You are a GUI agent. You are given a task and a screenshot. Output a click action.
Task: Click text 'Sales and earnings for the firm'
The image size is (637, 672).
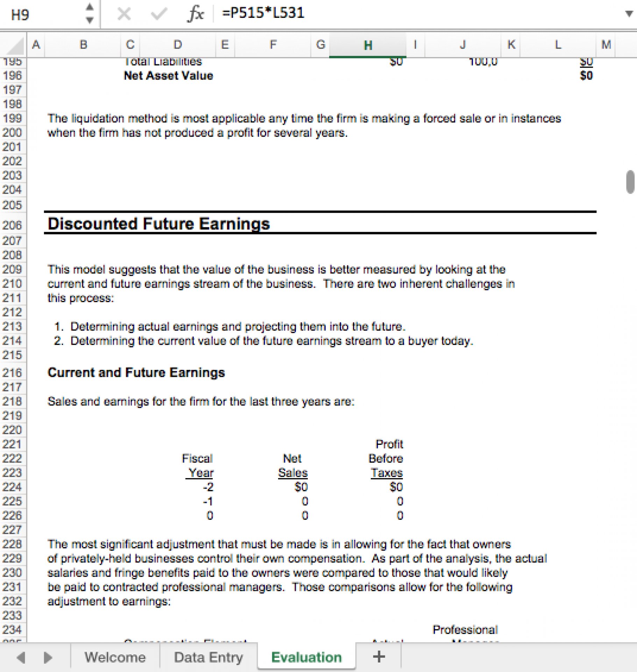pos(201,401)
